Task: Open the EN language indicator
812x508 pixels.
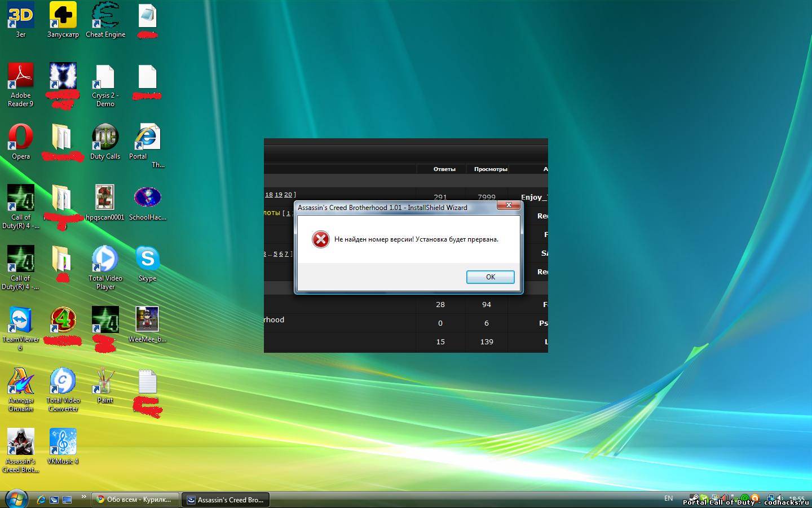Action: click(x=668, y=498)
